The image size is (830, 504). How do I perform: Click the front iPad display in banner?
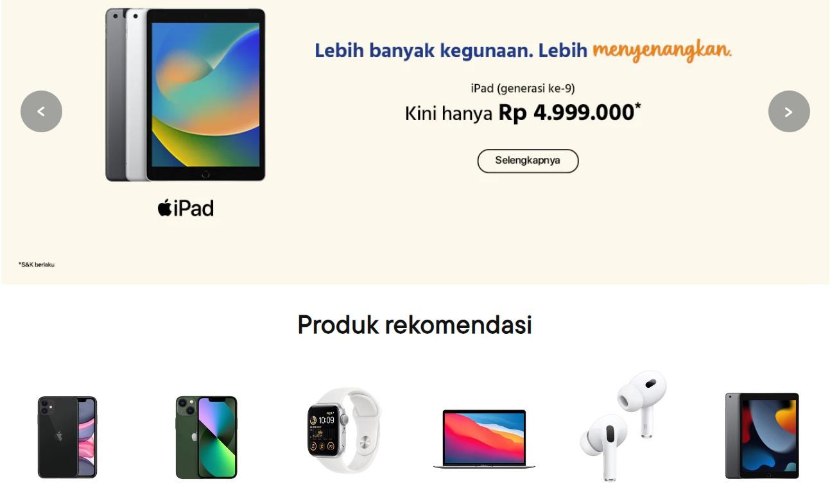(x=205, y=94)
